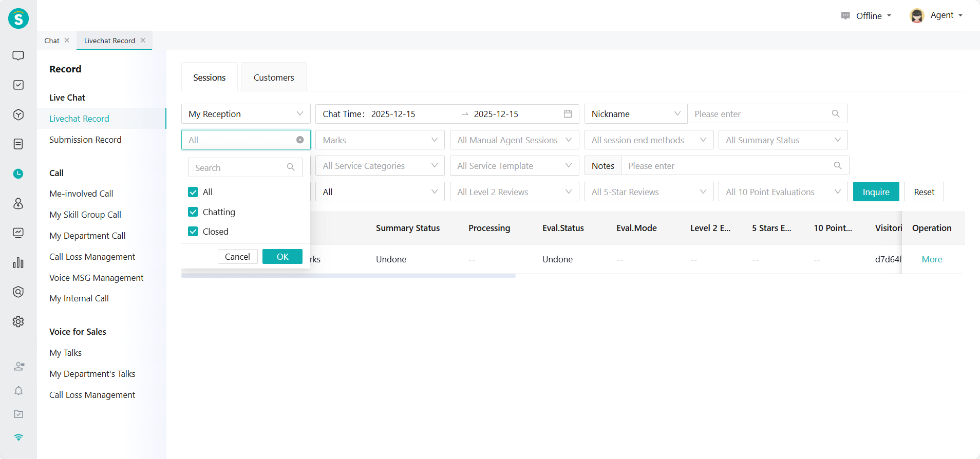This screenshot has height=459, width=980.
Task: Uncheck the All status checkbox
Action: tap(193, 192)
